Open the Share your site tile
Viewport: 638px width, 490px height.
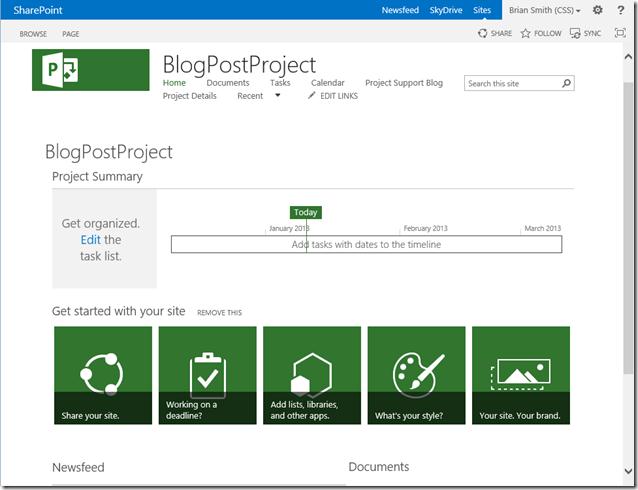click(x=103, y=375)
